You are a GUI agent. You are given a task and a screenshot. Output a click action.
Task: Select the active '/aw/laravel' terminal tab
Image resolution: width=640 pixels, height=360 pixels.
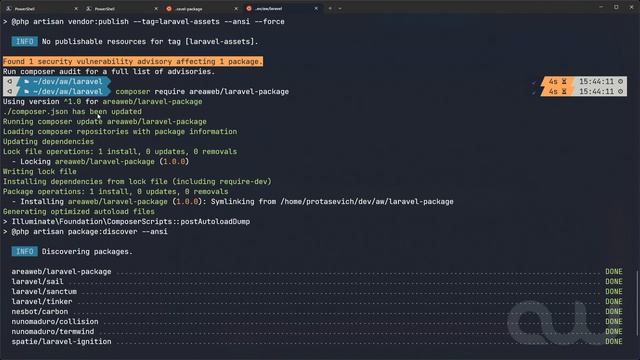(x=282, y=8)
